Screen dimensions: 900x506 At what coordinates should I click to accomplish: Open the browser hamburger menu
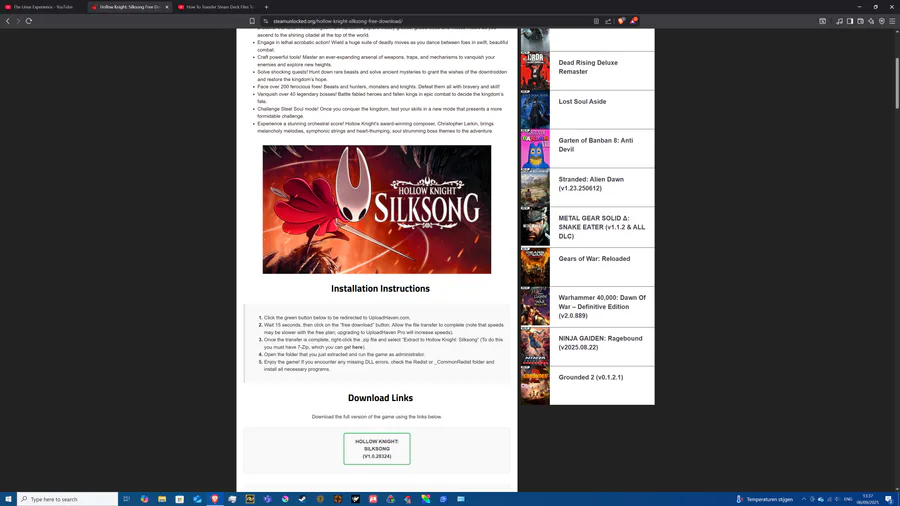click(892, 21)
